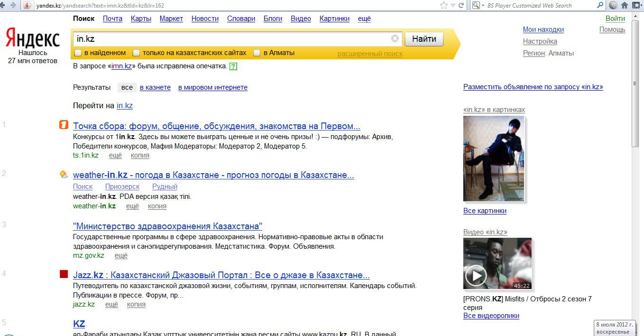This screenshot has height=336, width=644.
Task: Click the forward navigation arrow
Action: coord(13,5)
